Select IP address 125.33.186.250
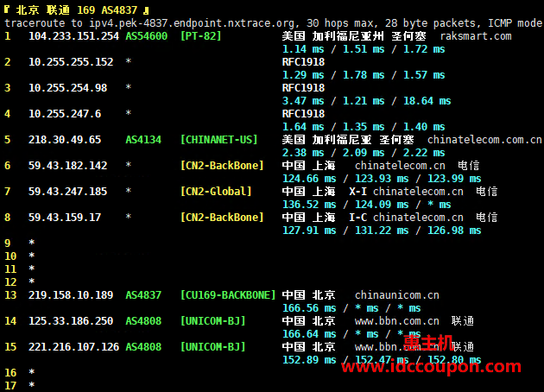Screen dimensions: 544x392 [x=71, y=321]
